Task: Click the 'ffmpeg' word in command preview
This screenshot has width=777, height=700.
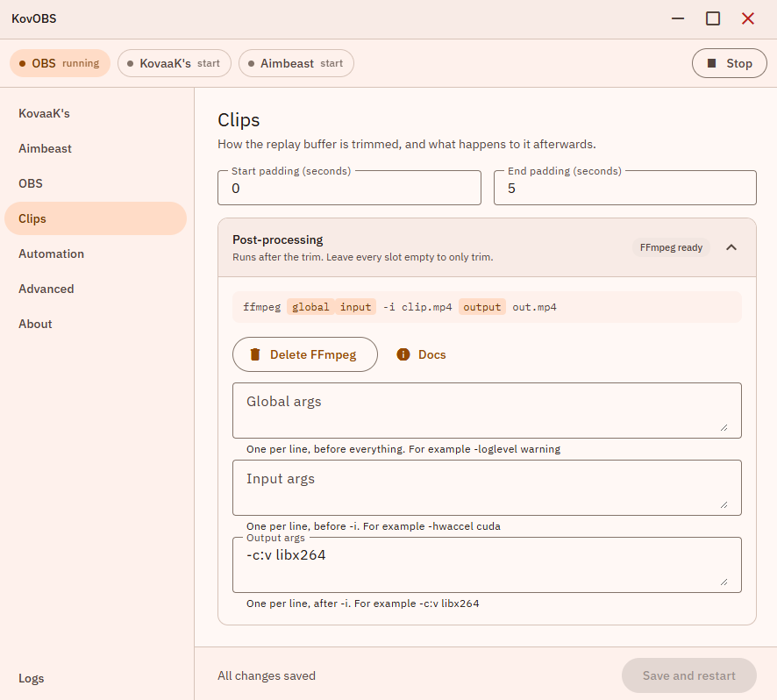Action: point(261,307)
